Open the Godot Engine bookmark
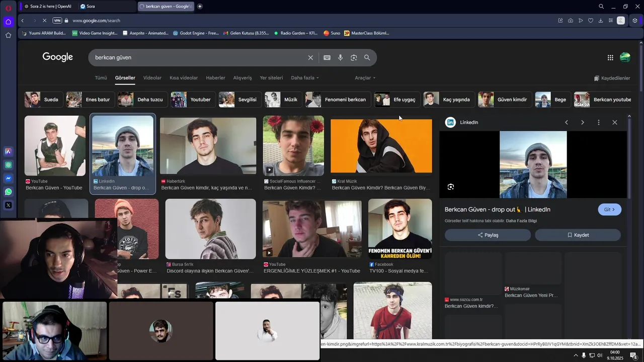 coord(196,33)
